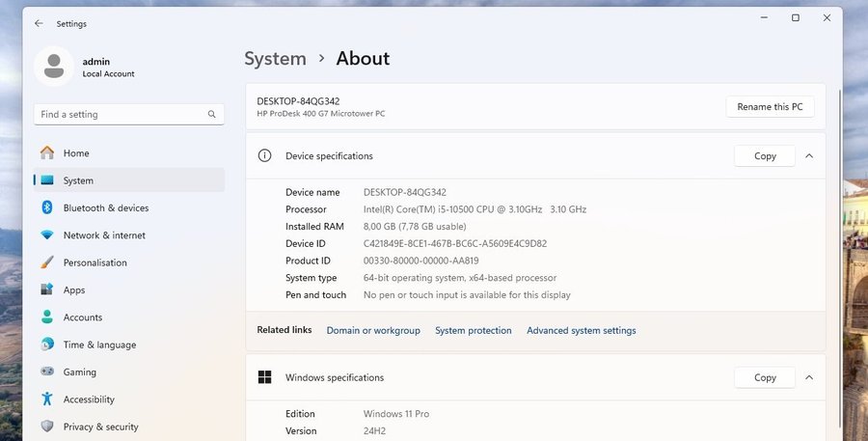Select the Bluetooth & devices icon
Viewport: 868px width, 441px height.
[46, 207]
